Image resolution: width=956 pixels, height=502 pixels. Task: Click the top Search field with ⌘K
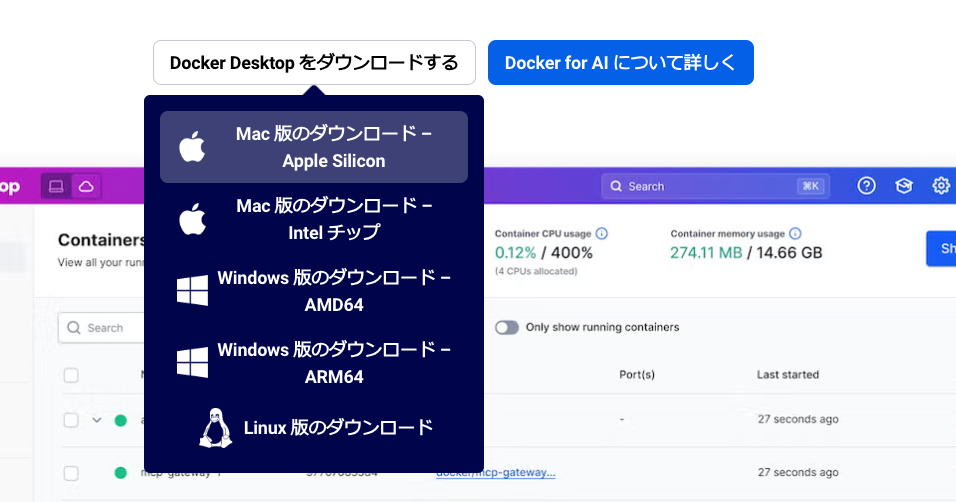click(714, 186)
